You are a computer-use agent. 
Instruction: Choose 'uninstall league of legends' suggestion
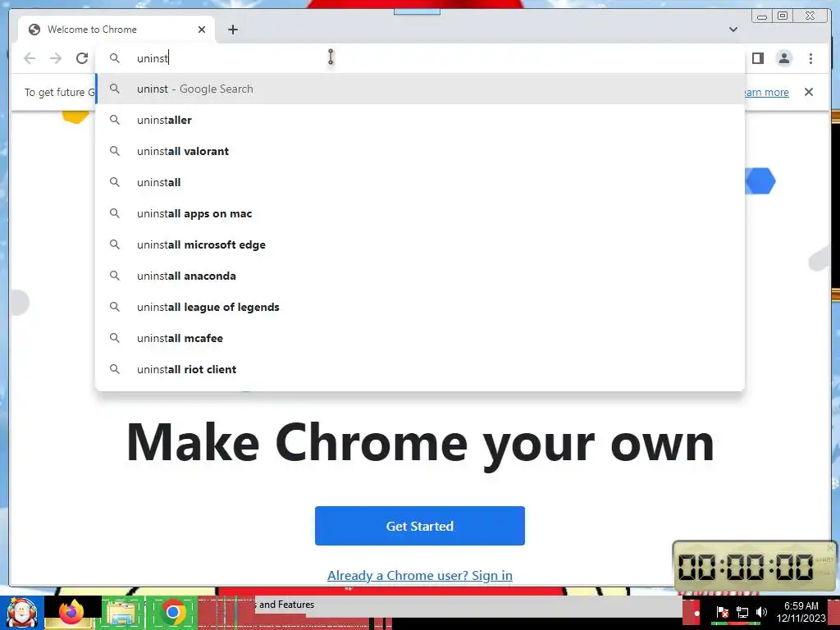click(420, 307)
